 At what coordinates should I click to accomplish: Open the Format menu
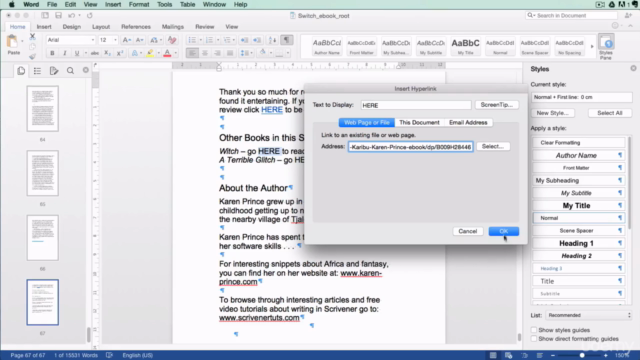click(x=139, y=4)
